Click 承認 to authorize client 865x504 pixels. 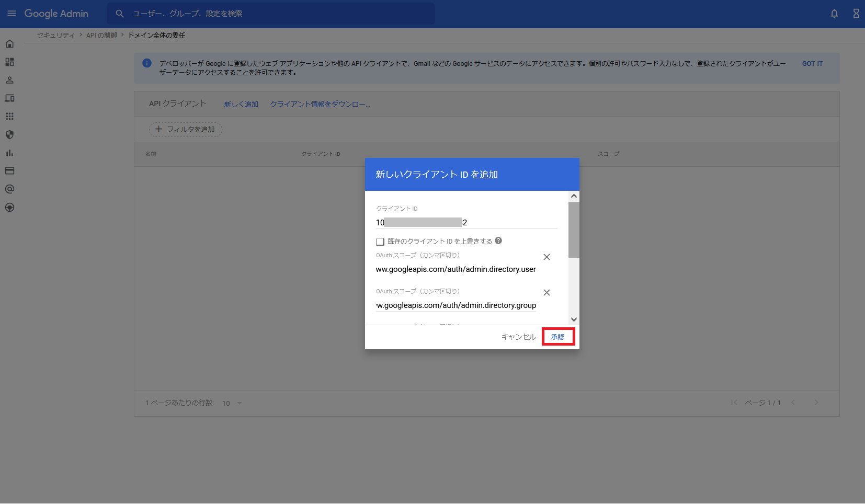click(x=558, y=337)
